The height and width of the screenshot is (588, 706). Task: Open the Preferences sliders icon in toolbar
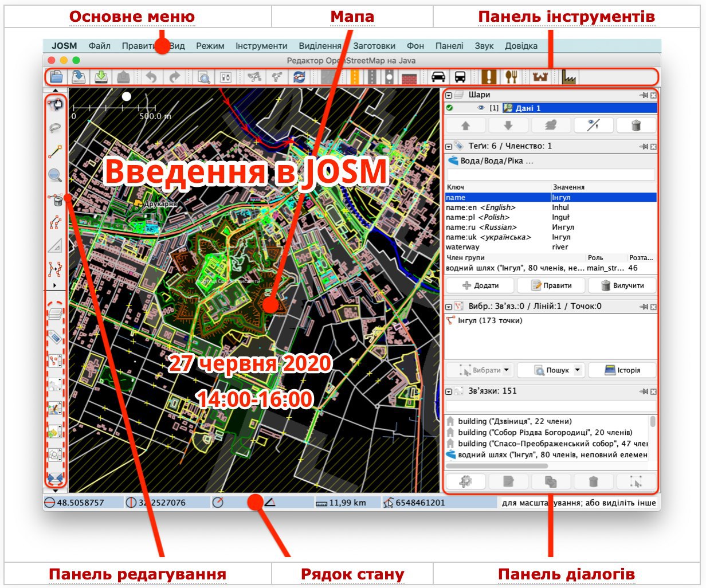tap(226, 77)
